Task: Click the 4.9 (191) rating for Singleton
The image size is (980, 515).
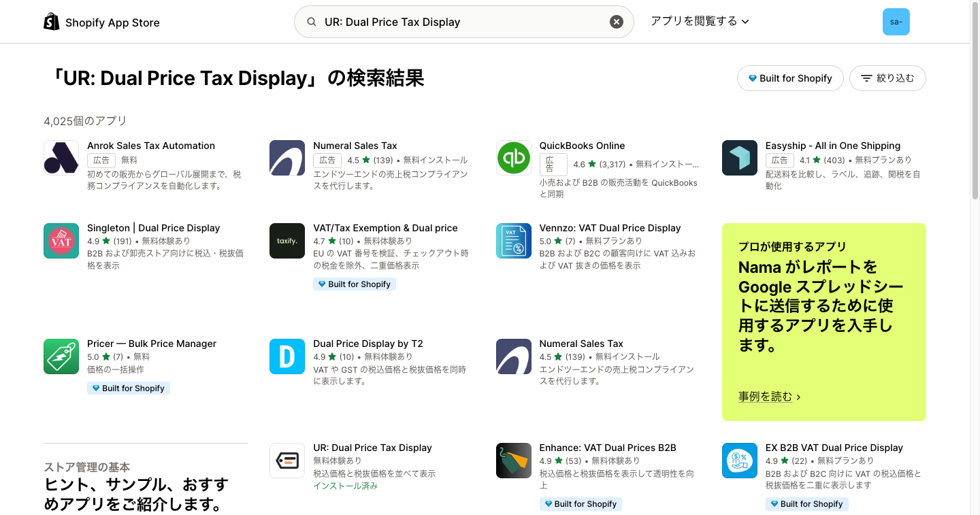Action: [110, 241]
